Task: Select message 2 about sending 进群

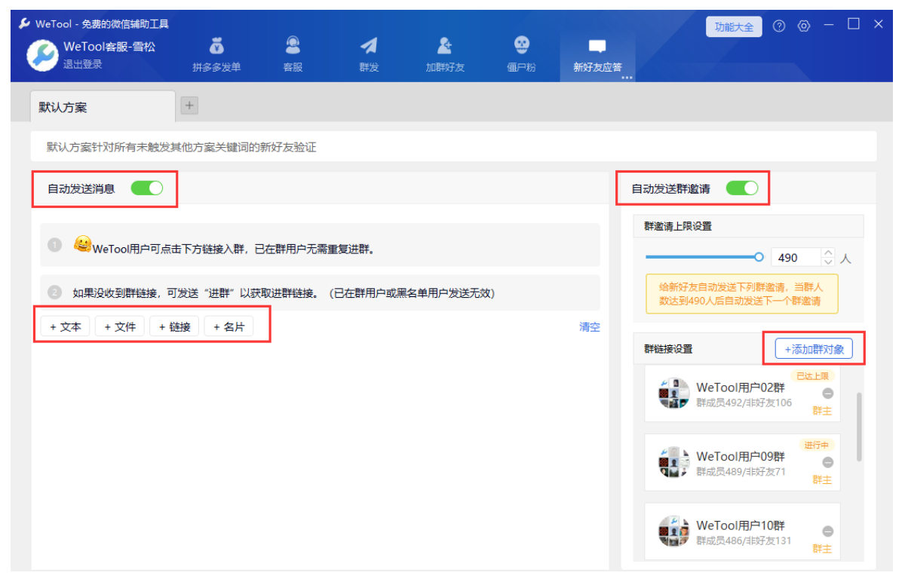Action: (320, 292)
